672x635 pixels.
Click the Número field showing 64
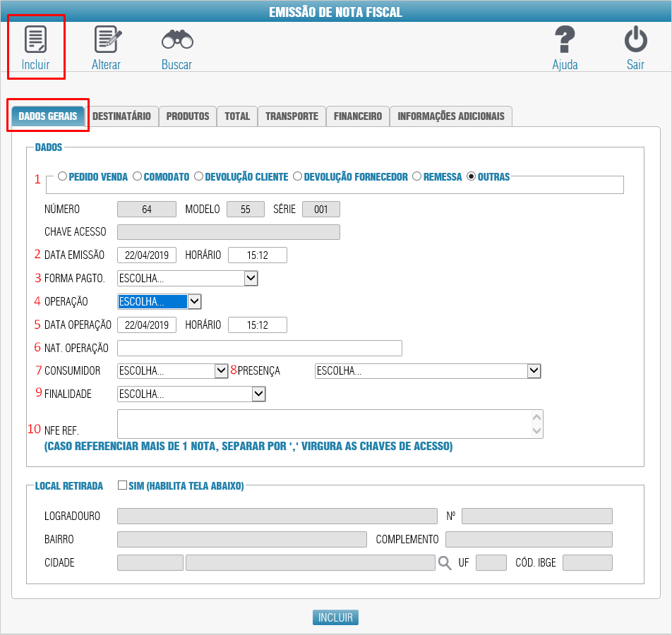point(147,209)
